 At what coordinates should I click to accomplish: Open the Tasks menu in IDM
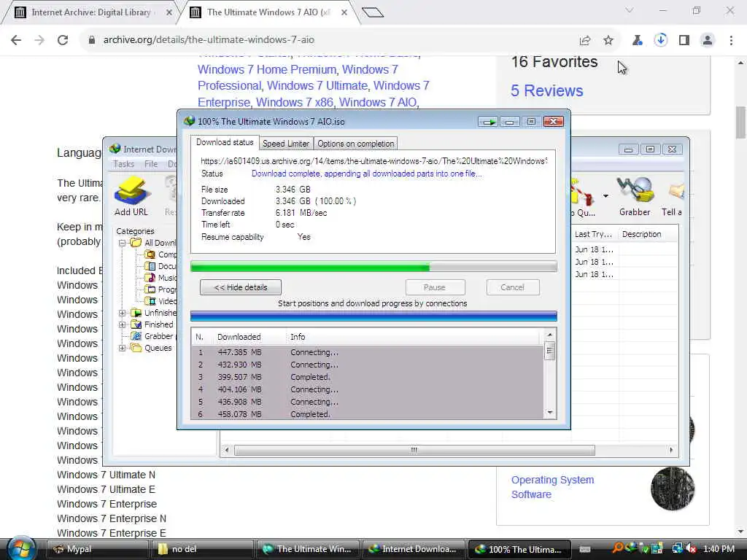124,164
